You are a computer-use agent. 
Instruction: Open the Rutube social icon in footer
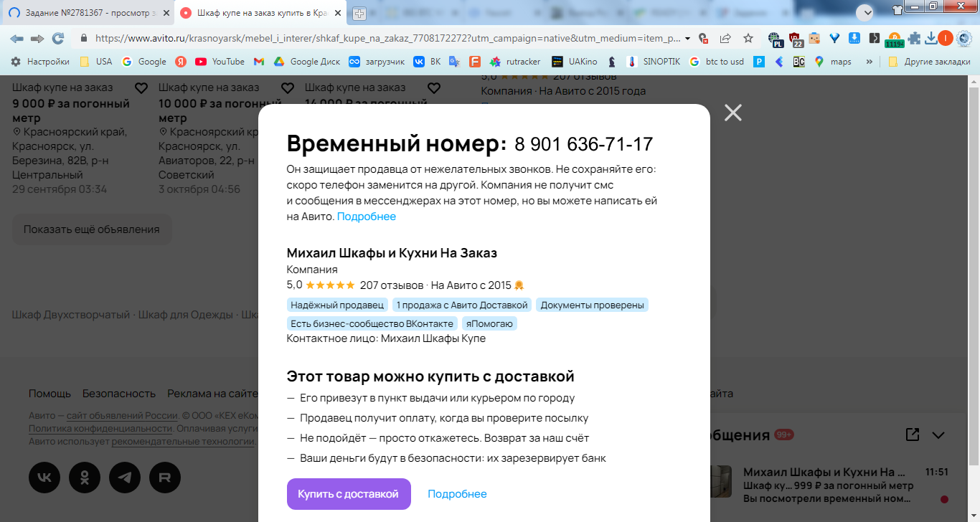(x=165, y=478)
